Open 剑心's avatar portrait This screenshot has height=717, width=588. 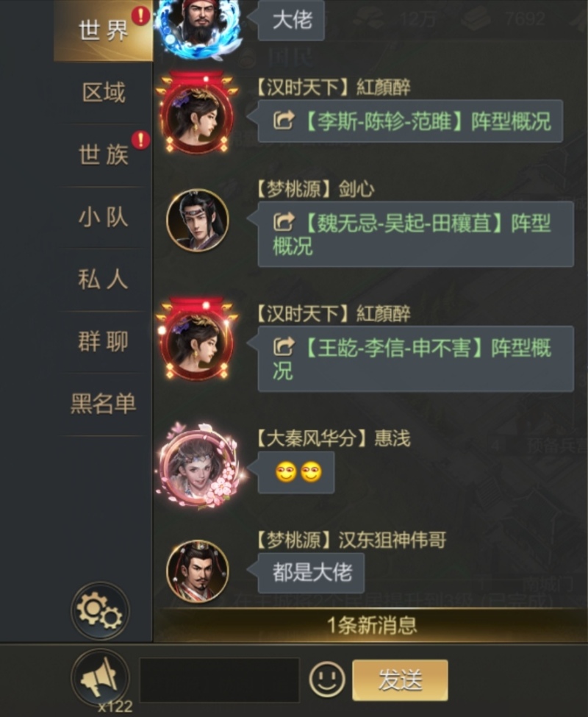(x=198, y=221)
